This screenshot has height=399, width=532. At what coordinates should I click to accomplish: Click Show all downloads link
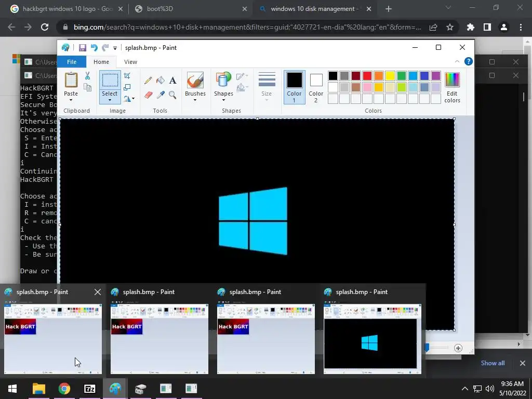493,363
